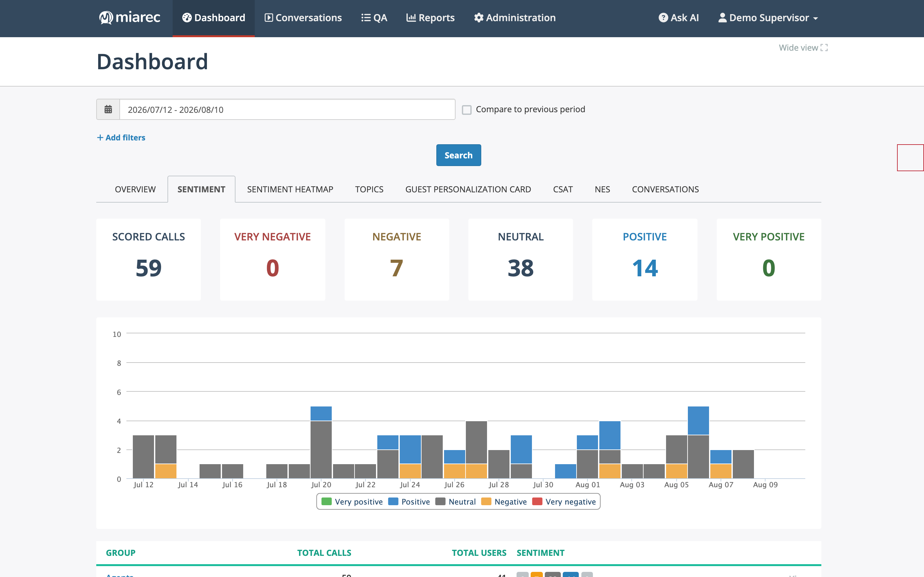The height and width of the screenshot is (577, 924).
Task: Open the date range selector field
Action: (x=287, y=110)
